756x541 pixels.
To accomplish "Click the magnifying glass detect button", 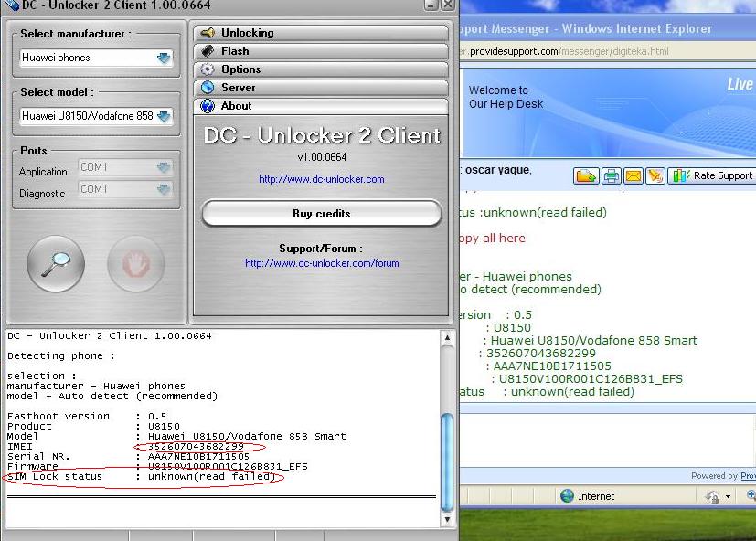I will click(56, 264).
